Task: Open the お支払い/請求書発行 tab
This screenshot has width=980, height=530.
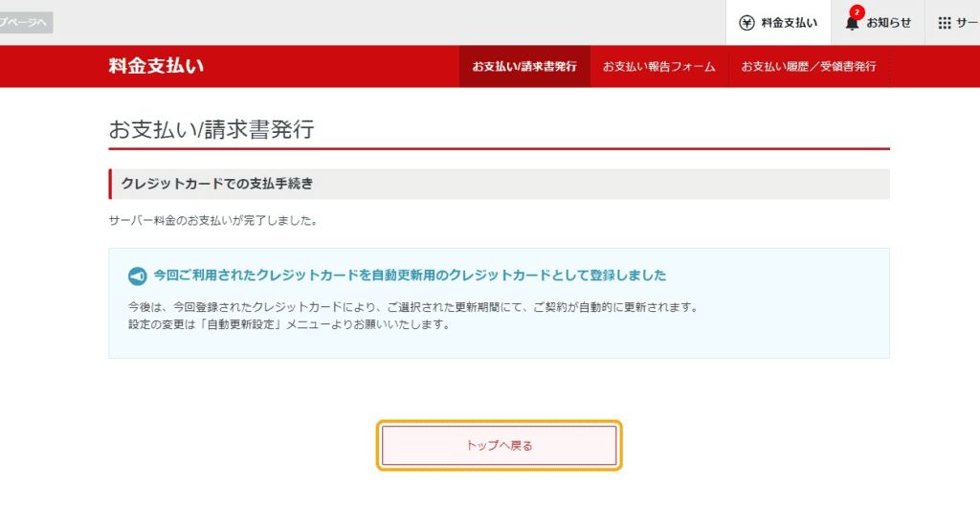Action: coord(524,66)
